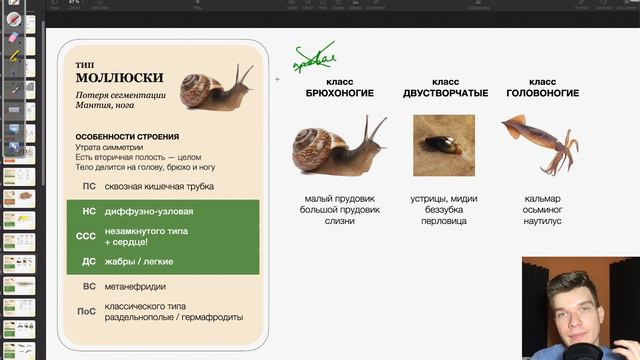Click Add Slide in the Keynote toolbar
Screen dimensions: 640x360
100,4
